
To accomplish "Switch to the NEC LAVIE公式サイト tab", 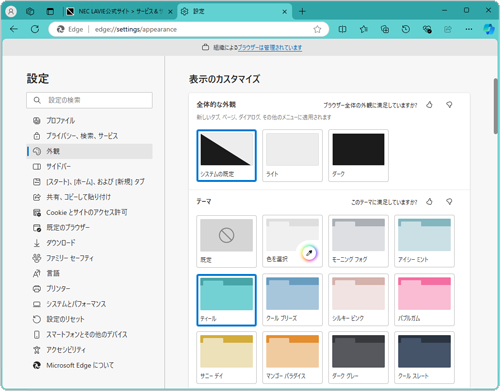I will coord(119,12).
